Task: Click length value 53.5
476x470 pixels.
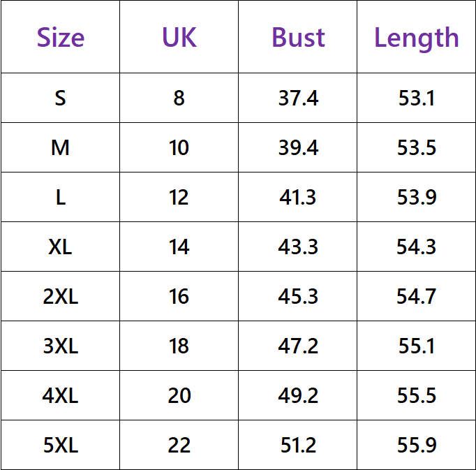Action: click(417, 147)
